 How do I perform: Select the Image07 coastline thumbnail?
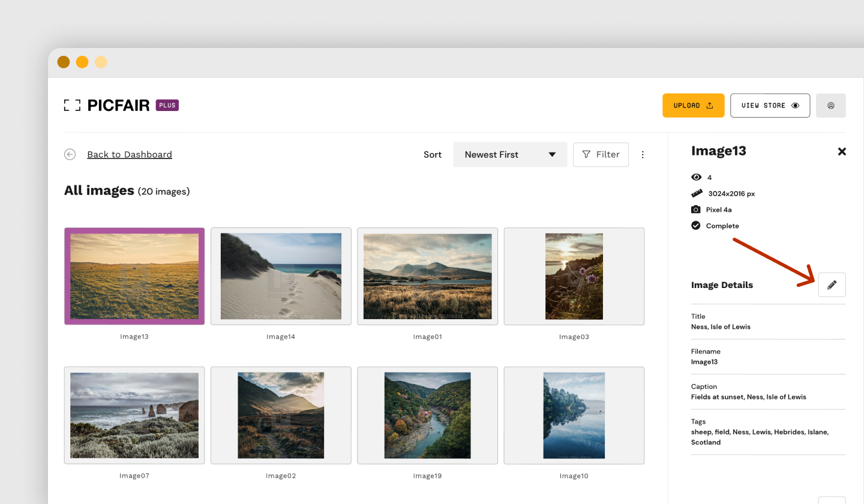(134, 415)
